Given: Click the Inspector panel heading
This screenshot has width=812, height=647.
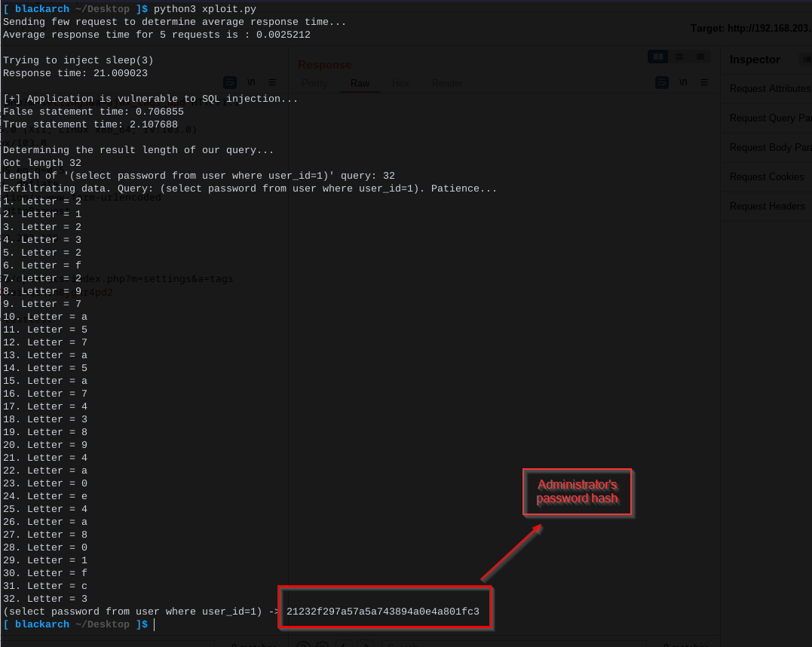Looking at the screenshot, I should tap(755, 60).
